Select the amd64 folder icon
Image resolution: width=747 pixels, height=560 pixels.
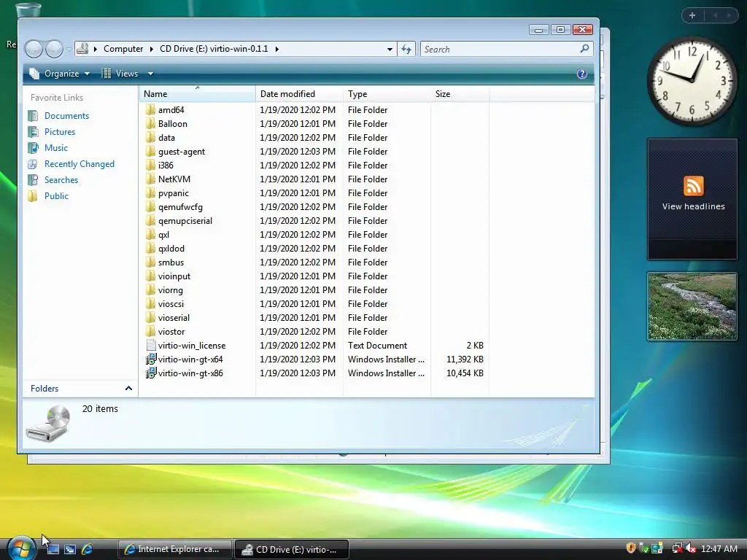click(150, 110)
